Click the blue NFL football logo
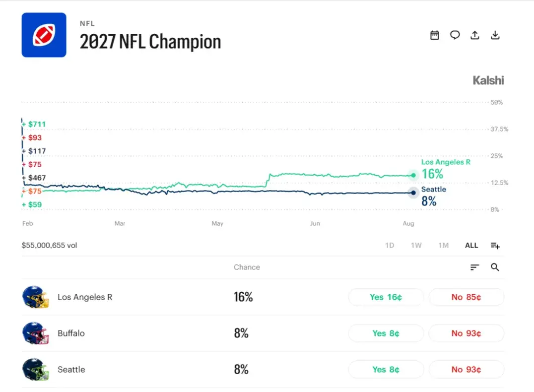This screenshot has width=534, height=392. click(x=44, y=35)
